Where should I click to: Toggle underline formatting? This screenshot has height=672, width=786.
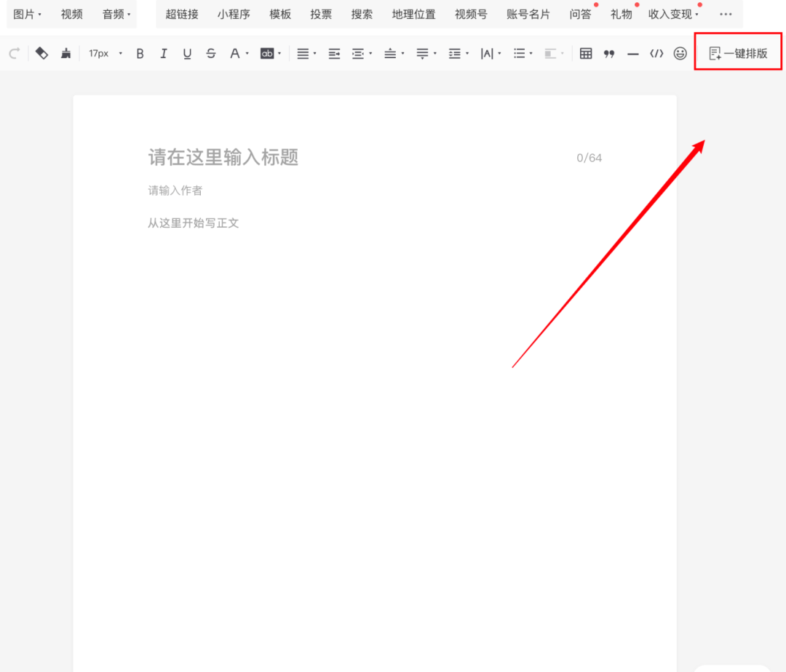[x=187, y=53]
